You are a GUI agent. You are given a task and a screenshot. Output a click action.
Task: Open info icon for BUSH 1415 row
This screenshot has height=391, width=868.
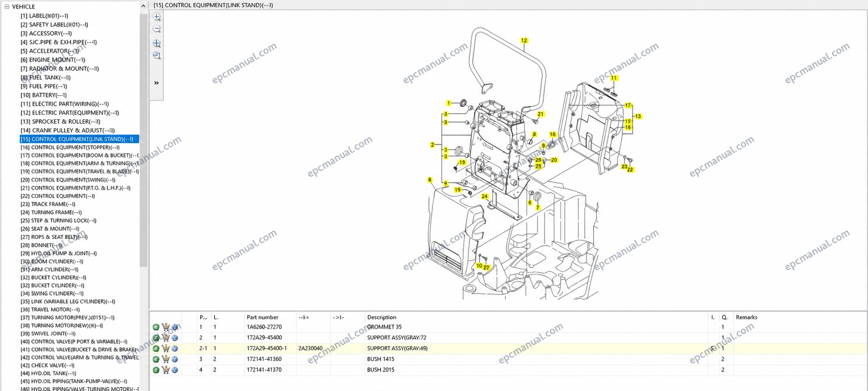[x=175, y=359]
